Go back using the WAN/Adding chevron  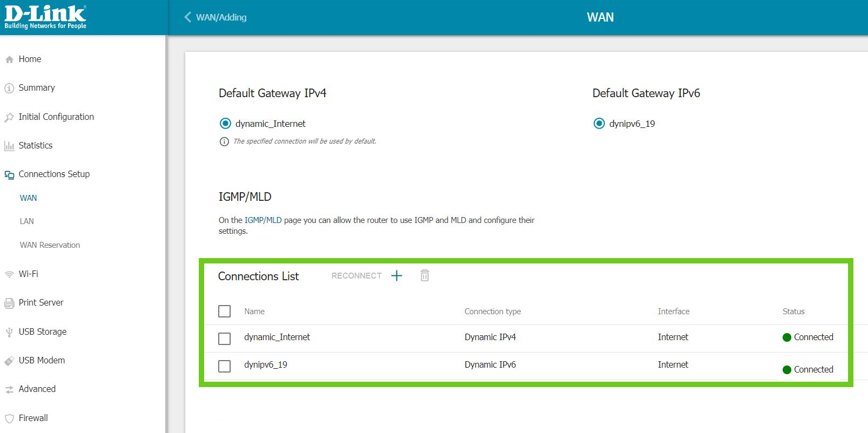(x=188, y=17)
